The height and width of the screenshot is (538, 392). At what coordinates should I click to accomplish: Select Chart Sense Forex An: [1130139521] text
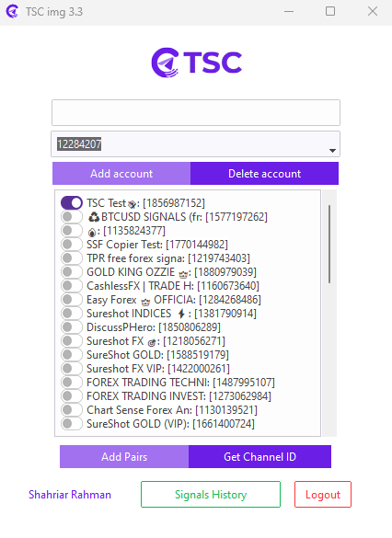[x=172, y=410]
